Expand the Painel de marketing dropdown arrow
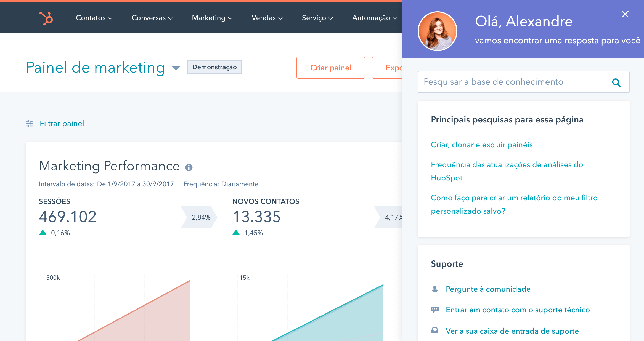This screenshot has width=644, height=341. click(176, 68)
